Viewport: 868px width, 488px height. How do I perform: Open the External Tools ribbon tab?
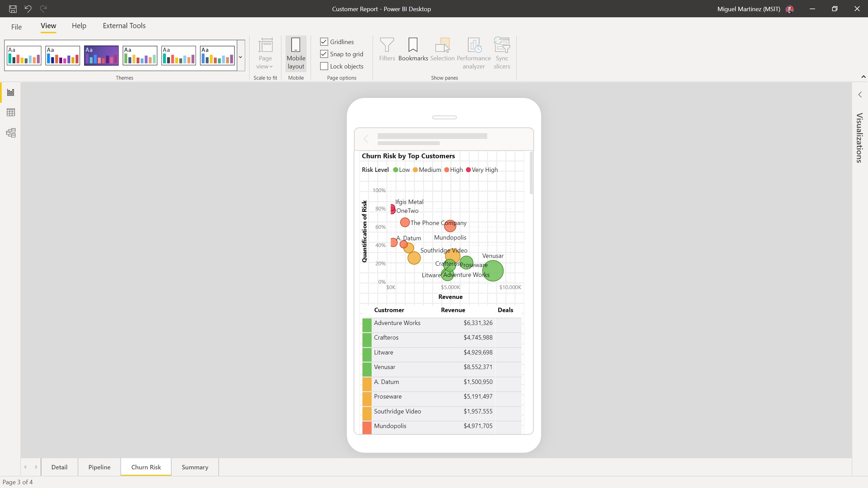point(124,25)
